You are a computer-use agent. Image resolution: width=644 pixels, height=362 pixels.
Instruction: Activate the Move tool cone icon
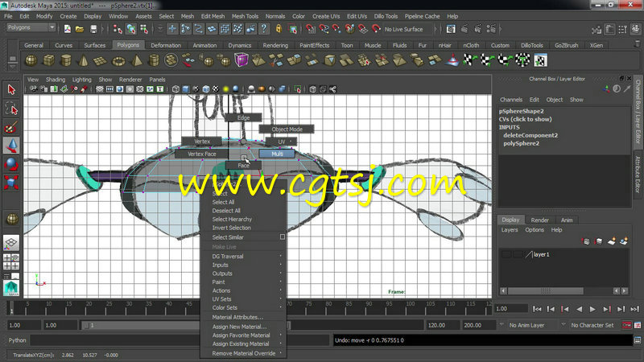tap(11, 146)
